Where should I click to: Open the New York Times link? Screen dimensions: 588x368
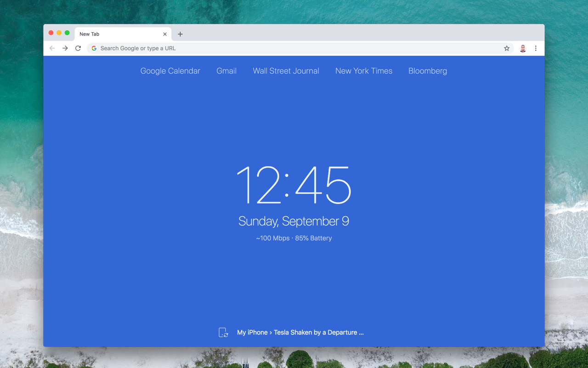pyautogui.click(x=364, y=71)
